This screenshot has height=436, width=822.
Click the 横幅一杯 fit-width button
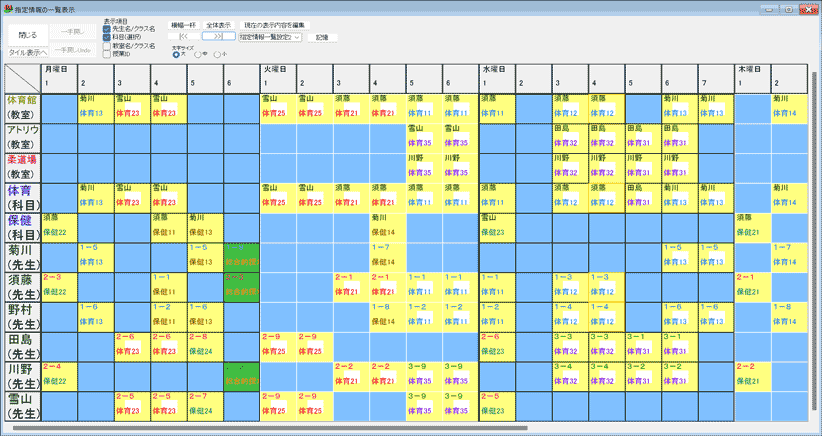point(184,24)
